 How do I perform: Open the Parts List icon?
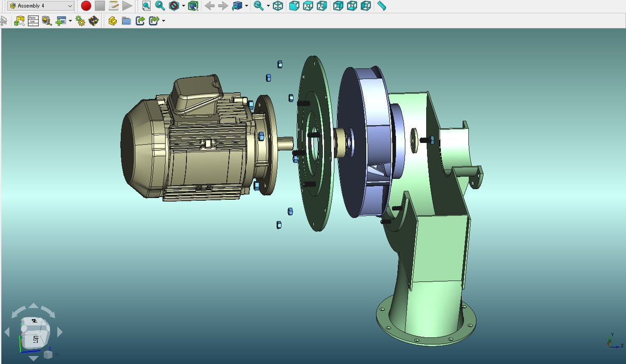33,21
